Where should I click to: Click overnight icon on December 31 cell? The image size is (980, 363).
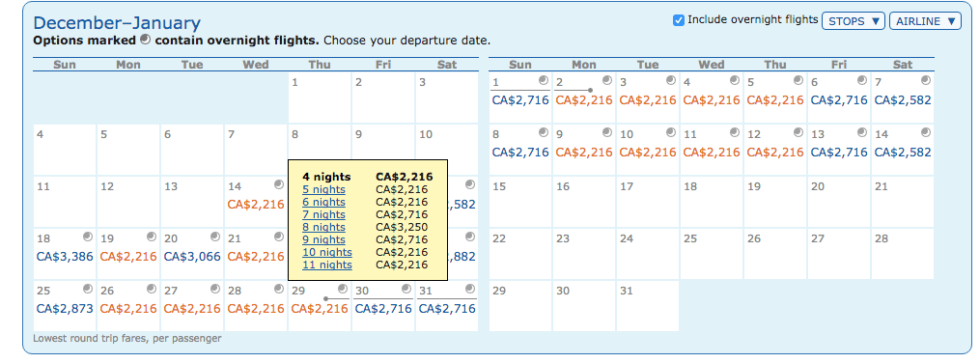pyautogui.click(x=470, y=289)
